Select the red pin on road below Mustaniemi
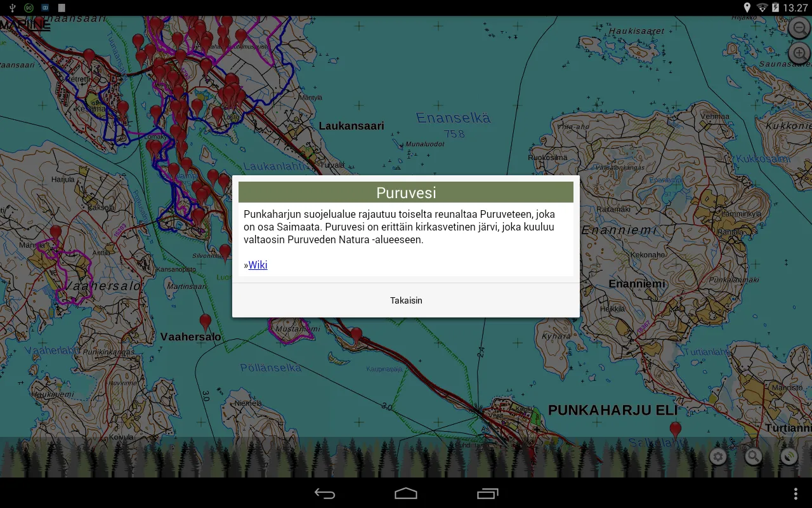 357,335
